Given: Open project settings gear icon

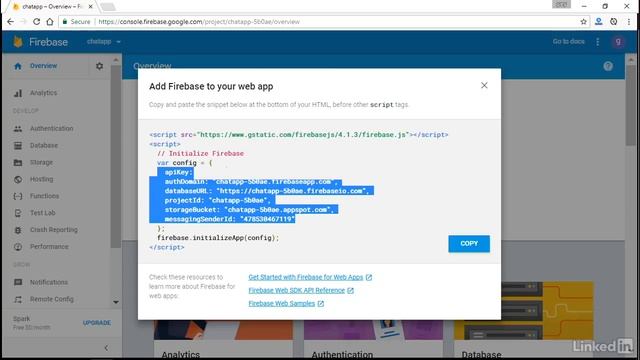Looking at the screenshot, I should [x=100, y=66].
